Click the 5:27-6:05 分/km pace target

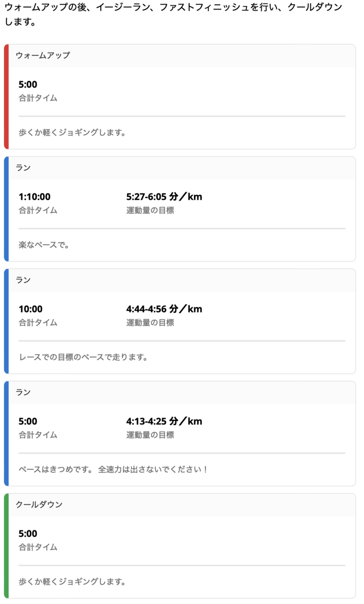pyautogui.click(x=164, y=197)
